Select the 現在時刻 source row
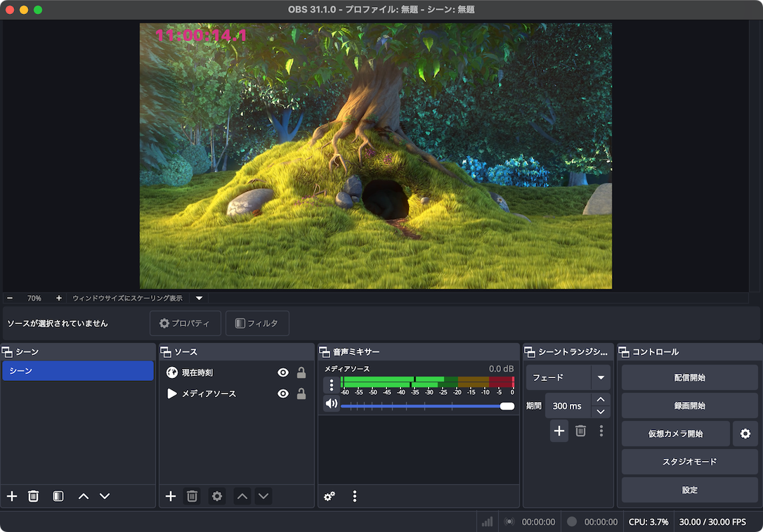 point(237,372)
